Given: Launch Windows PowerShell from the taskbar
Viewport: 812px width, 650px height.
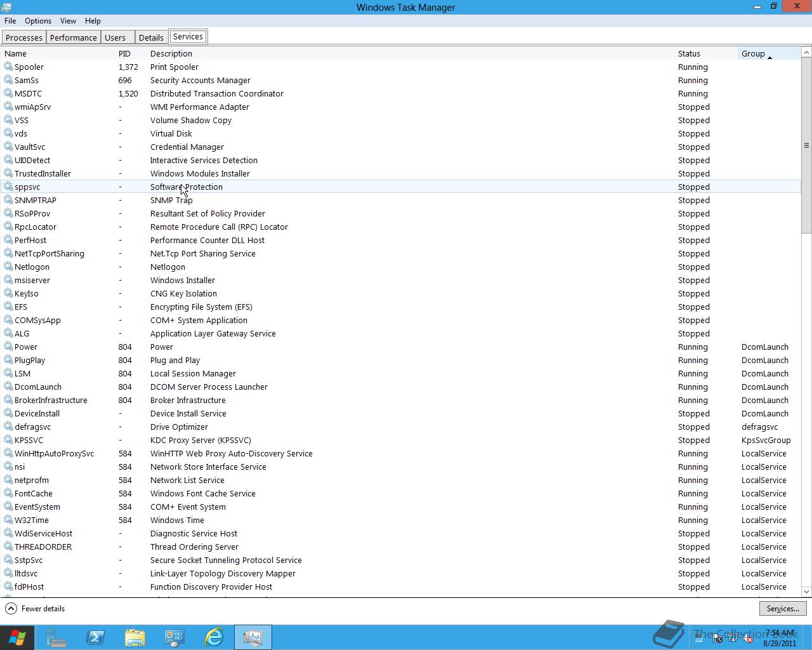Looking at the screenshot, I should (x=96, y=637).
